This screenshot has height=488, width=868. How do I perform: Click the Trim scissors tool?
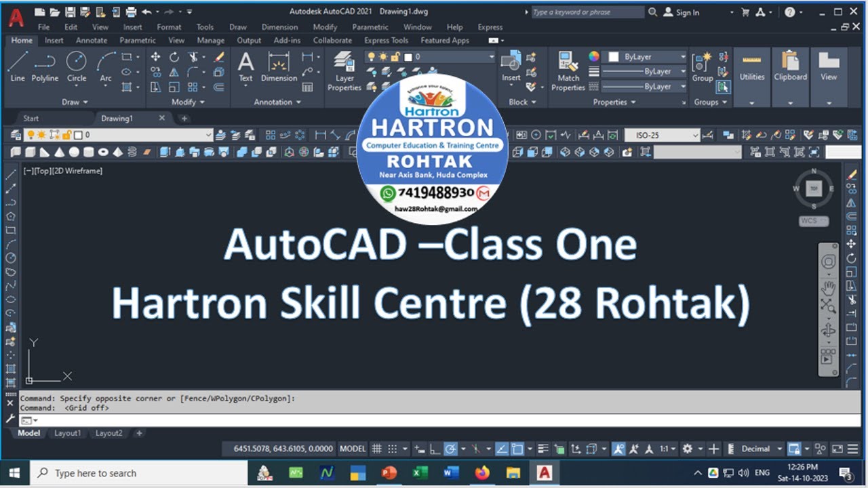(193, 57)
